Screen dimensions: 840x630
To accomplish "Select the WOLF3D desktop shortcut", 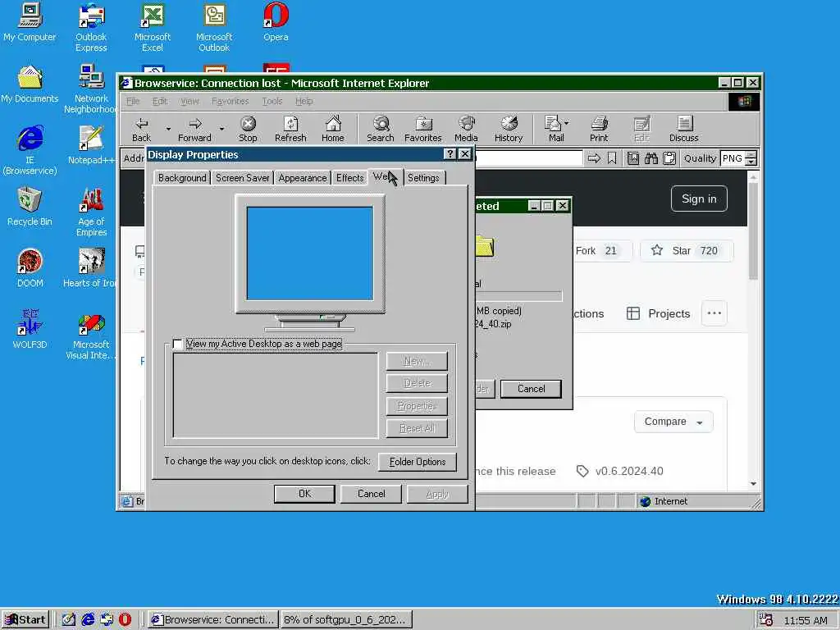I will coord(30,329).
